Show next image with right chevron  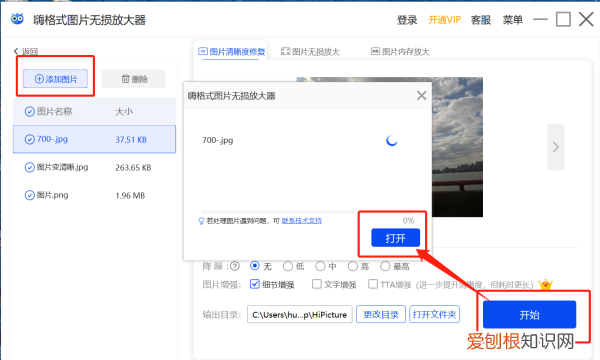pyautogui.click(x=556, y=147)
